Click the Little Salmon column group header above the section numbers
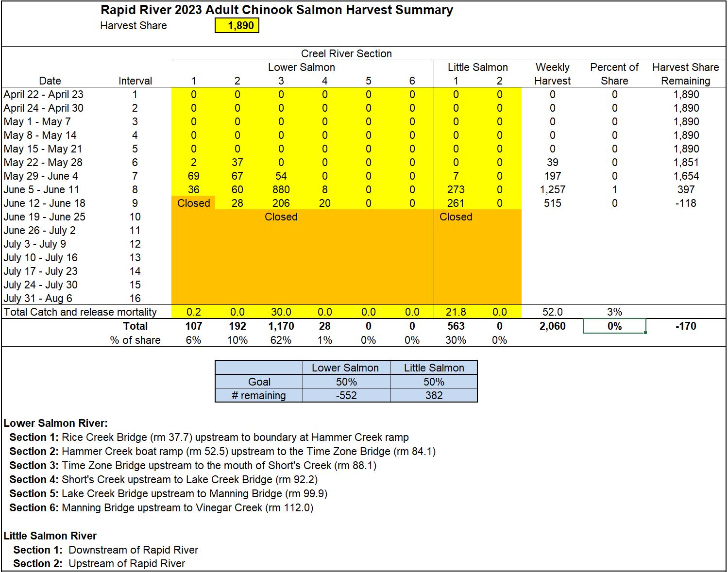728x572 pixels. point(478,67)
